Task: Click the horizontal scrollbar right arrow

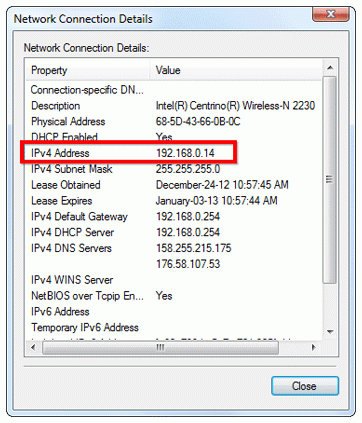Action: 313,347
